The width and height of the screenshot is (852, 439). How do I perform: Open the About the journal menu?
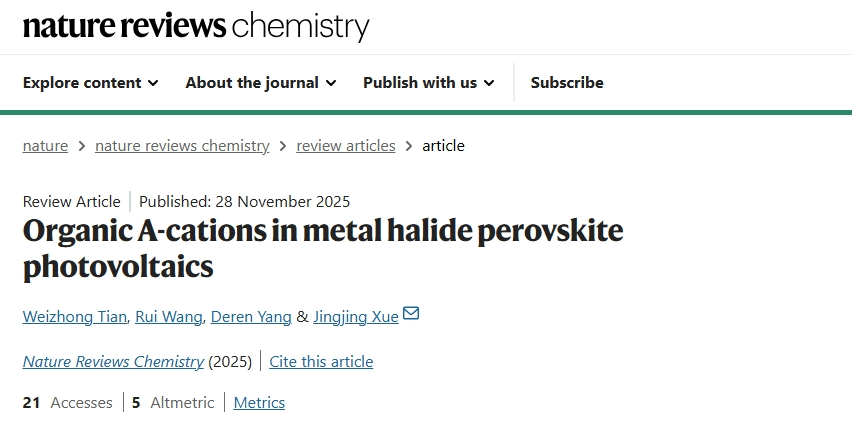260,82
